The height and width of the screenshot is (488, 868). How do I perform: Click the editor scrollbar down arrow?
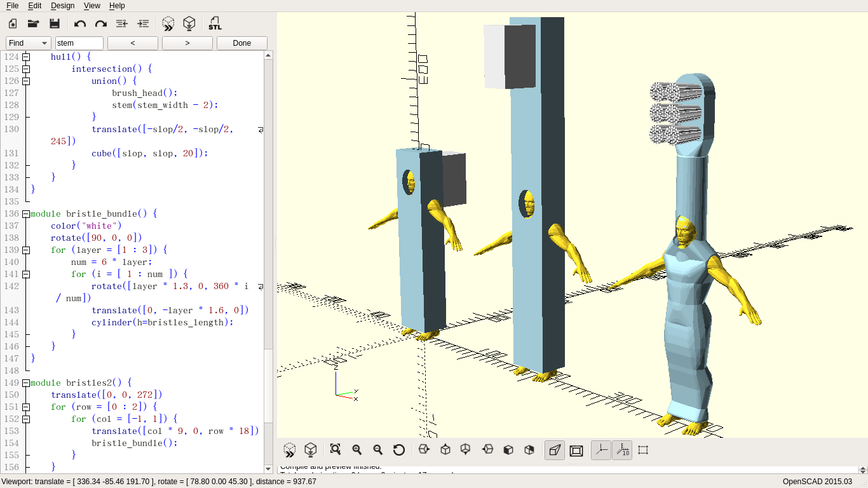click(x=268, y=469)
